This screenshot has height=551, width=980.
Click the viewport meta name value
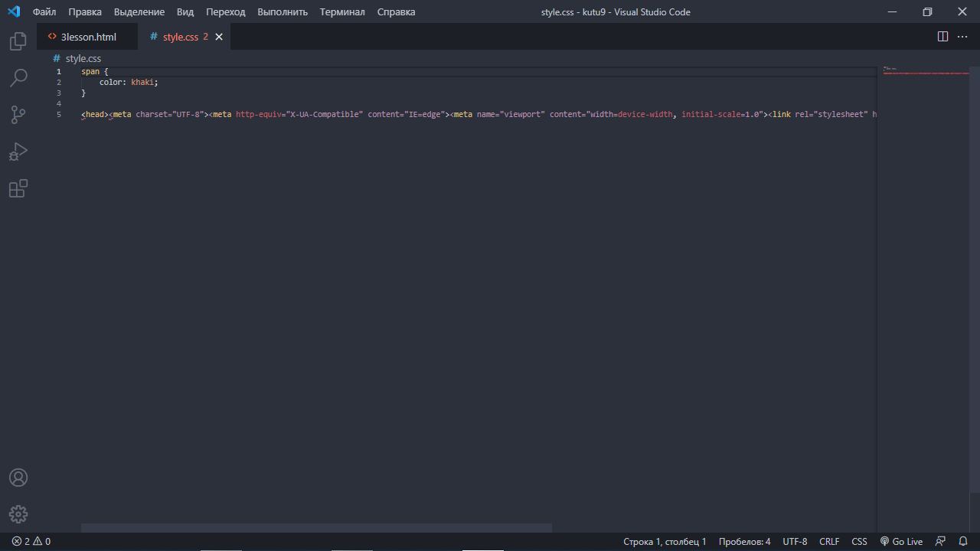(522, 114)
